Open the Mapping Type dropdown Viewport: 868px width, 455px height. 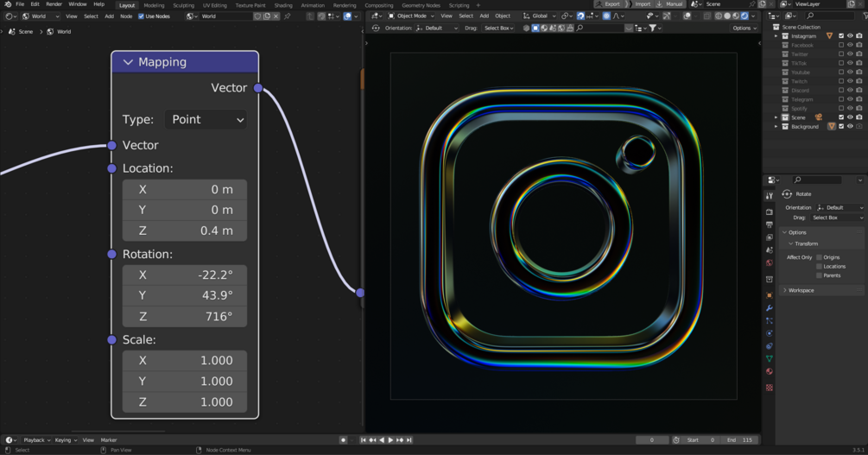(206, 119)
